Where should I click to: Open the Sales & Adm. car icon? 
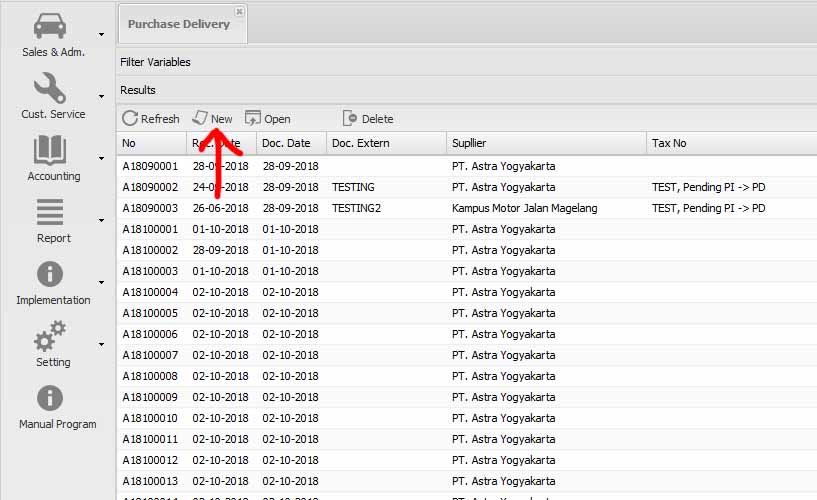[50, 26]
